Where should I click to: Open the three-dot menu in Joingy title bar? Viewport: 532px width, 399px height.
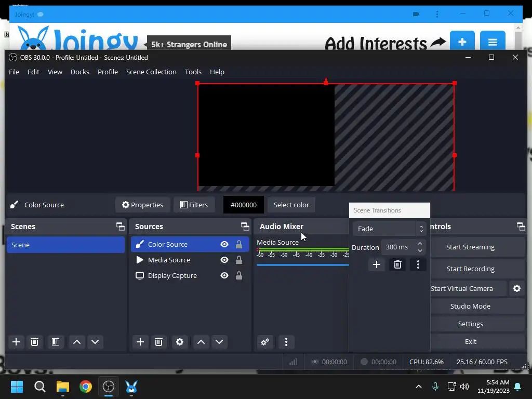tap(437, 14)
